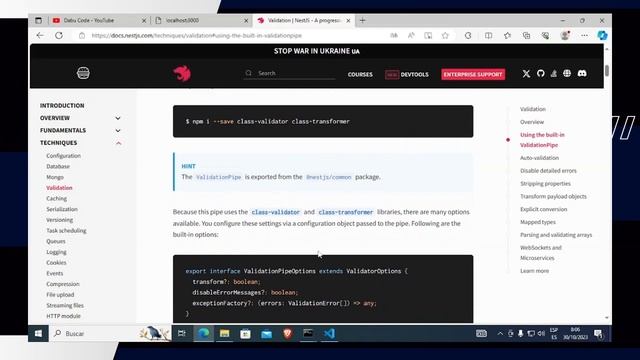Open the Discord icon link
Image resolution: width=640 pixels, height=360 pixels.
(582, 73)
